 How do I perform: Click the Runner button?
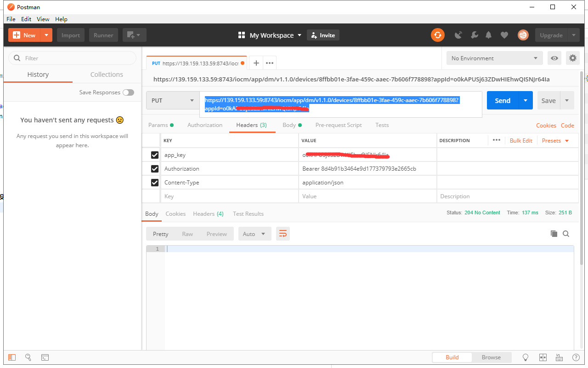[104, 35]
